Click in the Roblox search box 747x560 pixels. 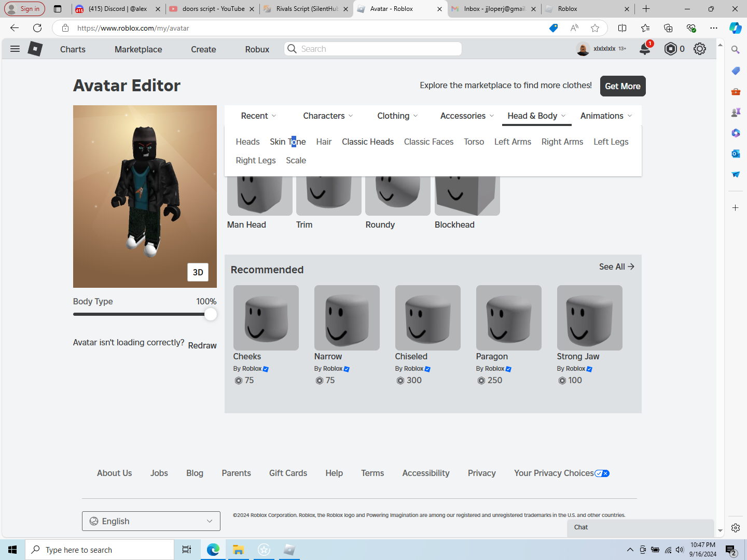coord(373,49)
